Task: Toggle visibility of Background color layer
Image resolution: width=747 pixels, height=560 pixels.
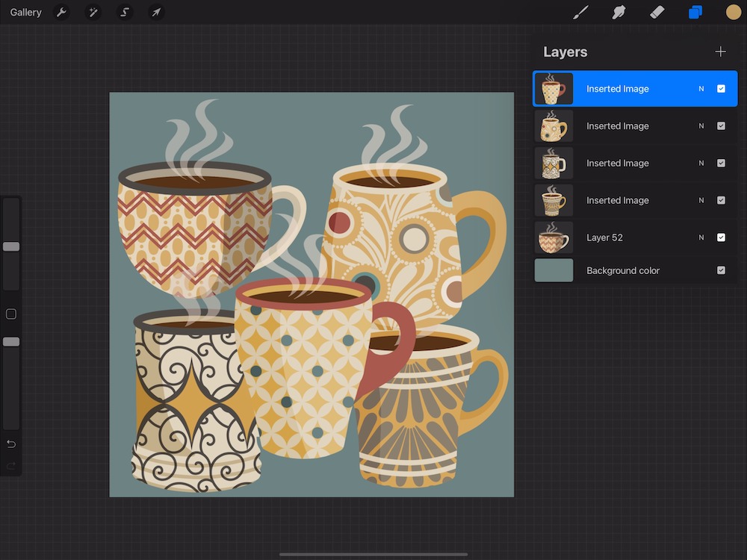Action: pyautogui.click(x=721, y=270)
